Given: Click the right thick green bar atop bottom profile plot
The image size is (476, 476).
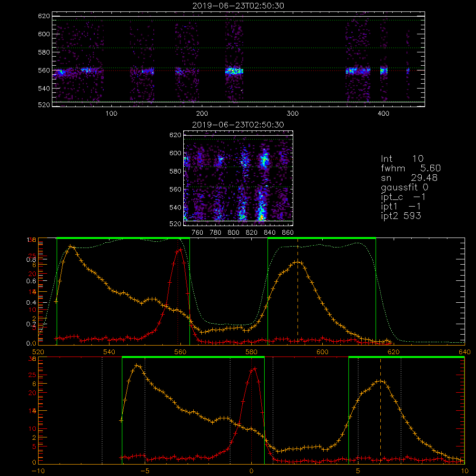Looking at the screenshot, I should (407, 357).
